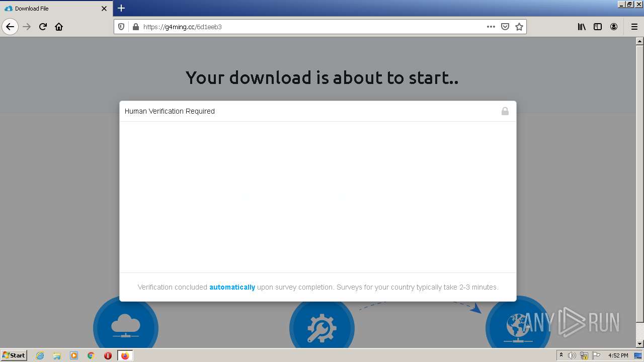Restore down the Firefox window
Screen dimensions: 644x362
click(x=630, y=4)
